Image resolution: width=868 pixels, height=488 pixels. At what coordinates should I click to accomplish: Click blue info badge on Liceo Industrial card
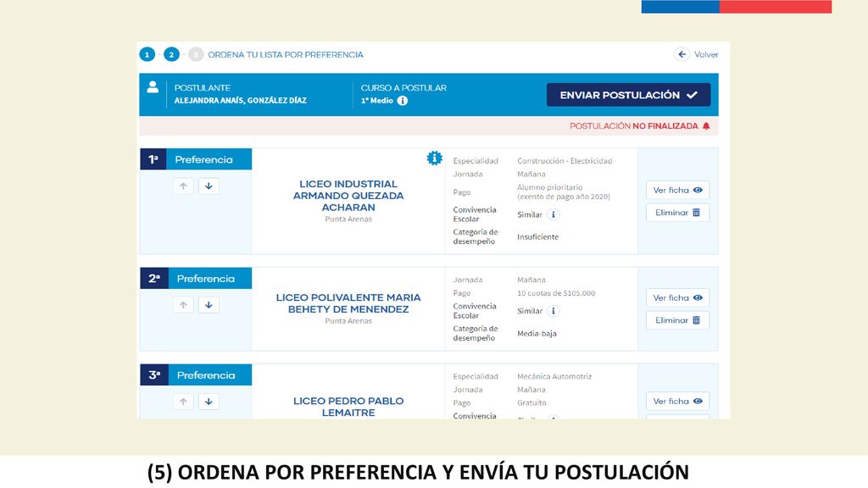point(435,158)
